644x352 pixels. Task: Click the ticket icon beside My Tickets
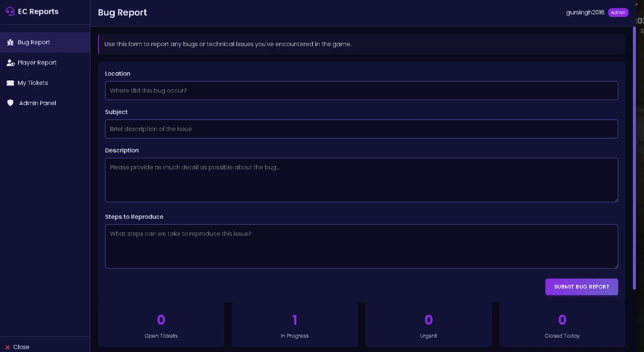tap(10, 83)
